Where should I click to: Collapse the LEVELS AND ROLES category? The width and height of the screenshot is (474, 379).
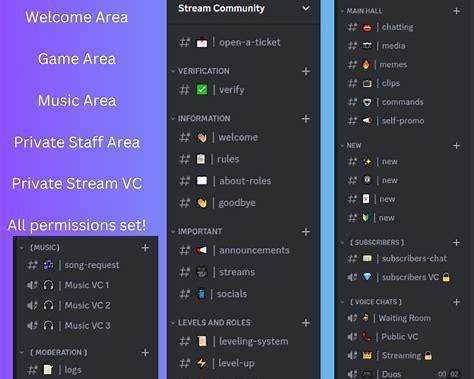click(173, 323)
